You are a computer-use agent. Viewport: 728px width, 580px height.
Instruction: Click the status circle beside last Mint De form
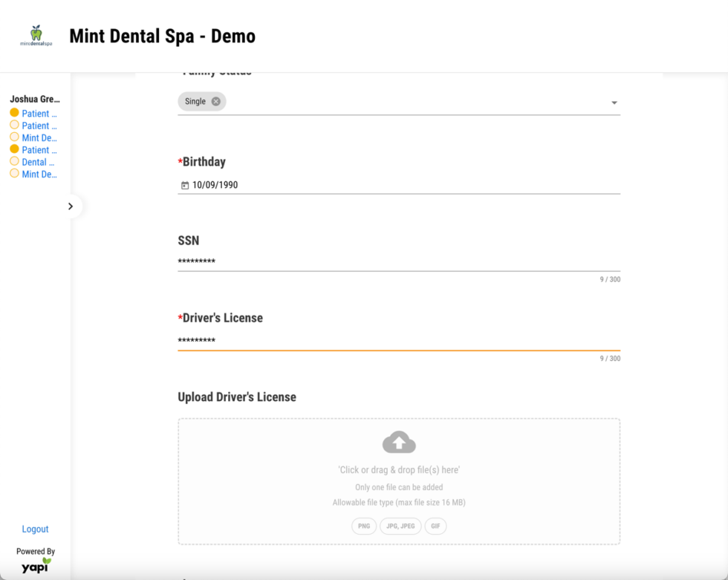click(x=13, y=174)
